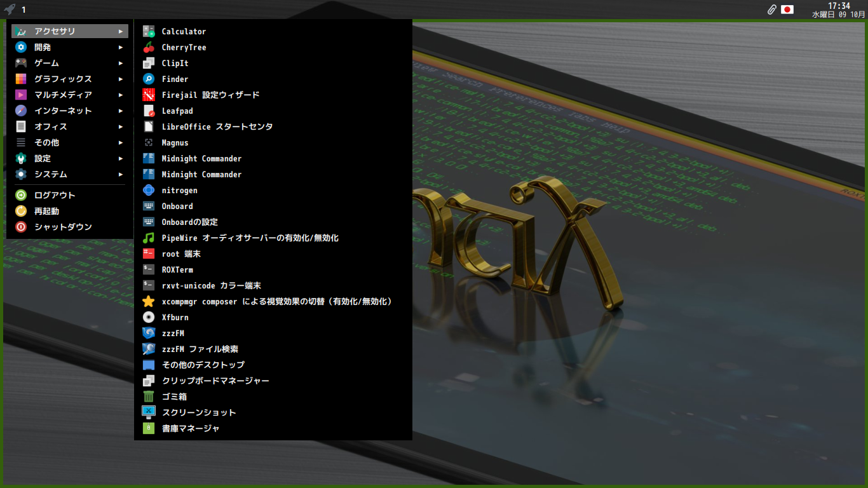Expand the その他 submenu arrow
This screenshot has height=488, width=868.
click(x=121, y=142)
